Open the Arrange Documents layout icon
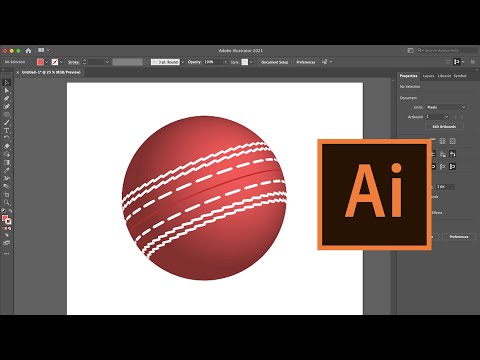The width and height of the screenshot is (480, 360). 41,50
